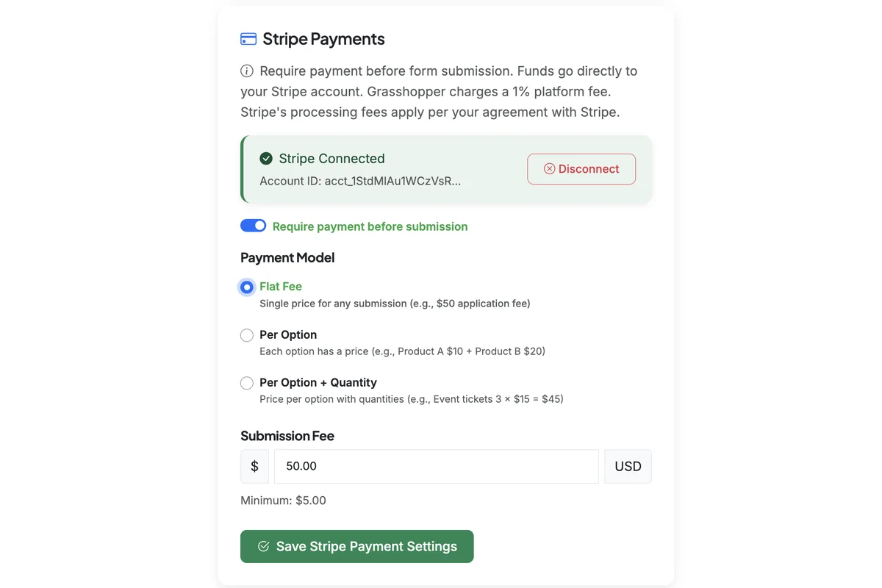The image size is (882, 588).
Task: Click the circled X icon inside the Disconnect button
Action: pos(550,169)
